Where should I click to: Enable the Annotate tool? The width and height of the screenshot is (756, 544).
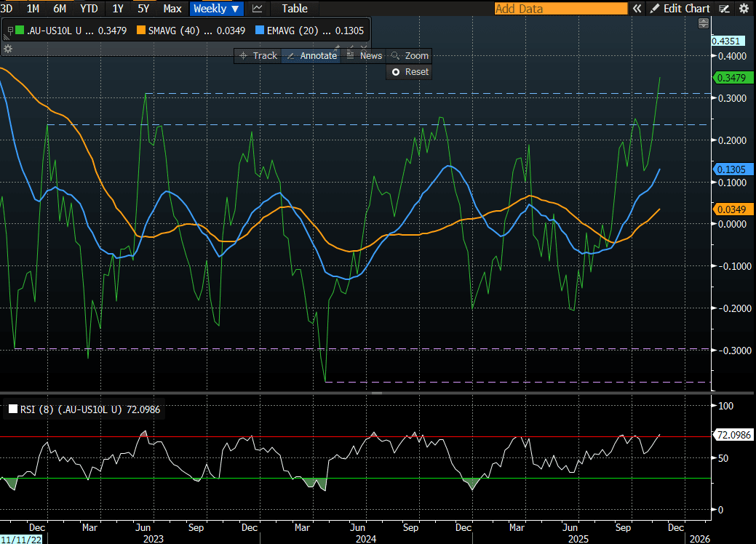pyautogui.click(x=311, y=55)
